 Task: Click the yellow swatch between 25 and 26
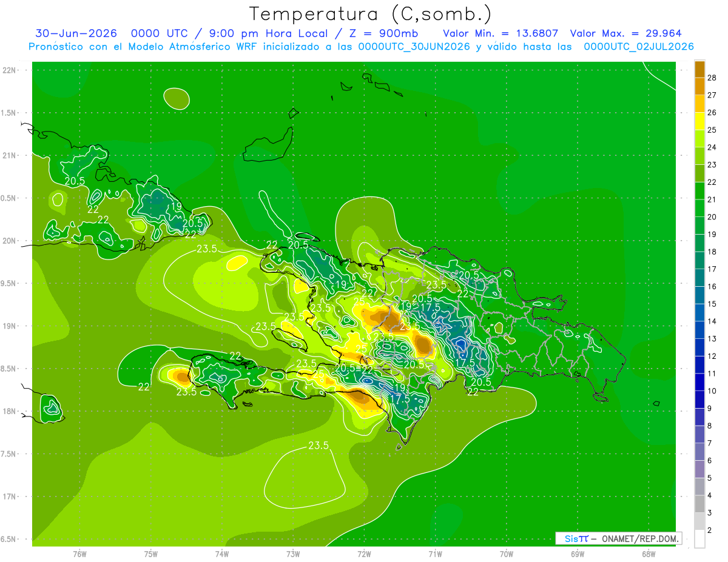(x=699, y=121)
